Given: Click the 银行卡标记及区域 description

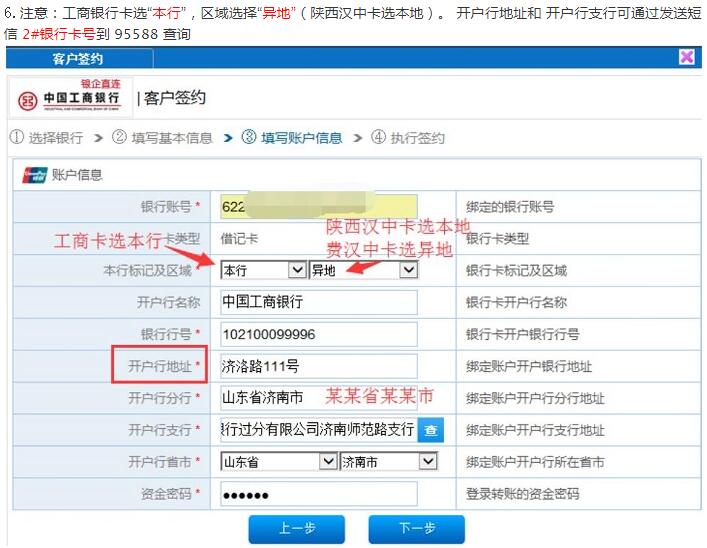Looking at the screenshot, I should [516, 271].
